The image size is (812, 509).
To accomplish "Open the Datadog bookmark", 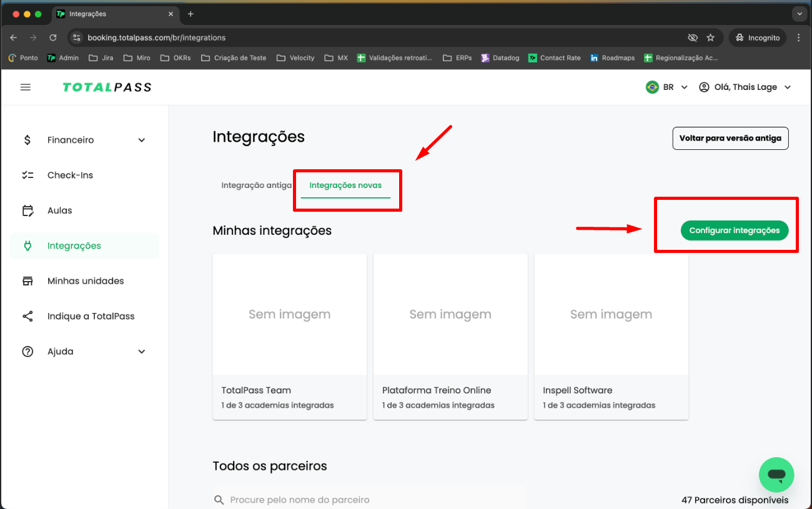I will (500, 58).
